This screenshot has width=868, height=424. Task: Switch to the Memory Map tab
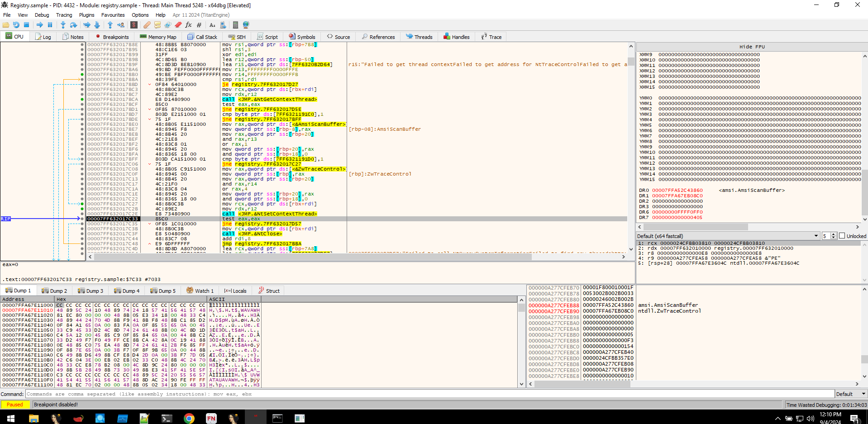(x=158, y=37)
